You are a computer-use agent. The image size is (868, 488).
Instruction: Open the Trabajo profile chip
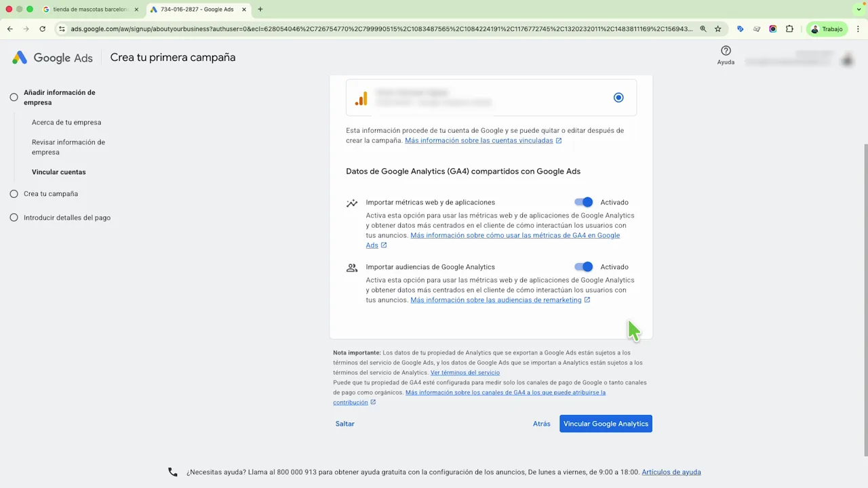pos(826,29)
